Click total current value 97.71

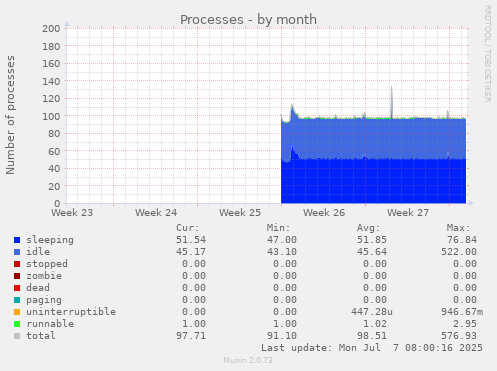tap(191, 336)
